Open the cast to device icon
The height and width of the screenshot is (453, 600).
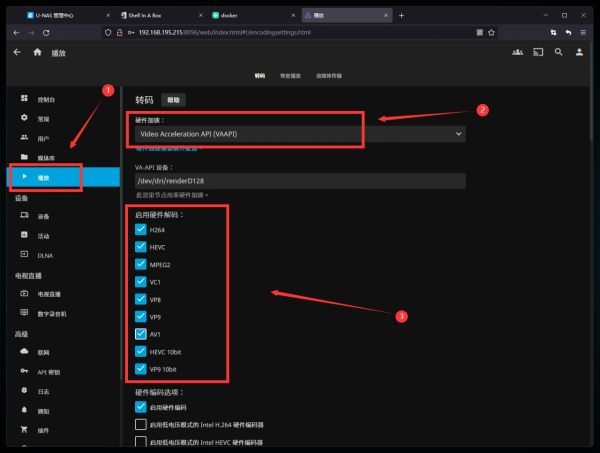(538, 52)
